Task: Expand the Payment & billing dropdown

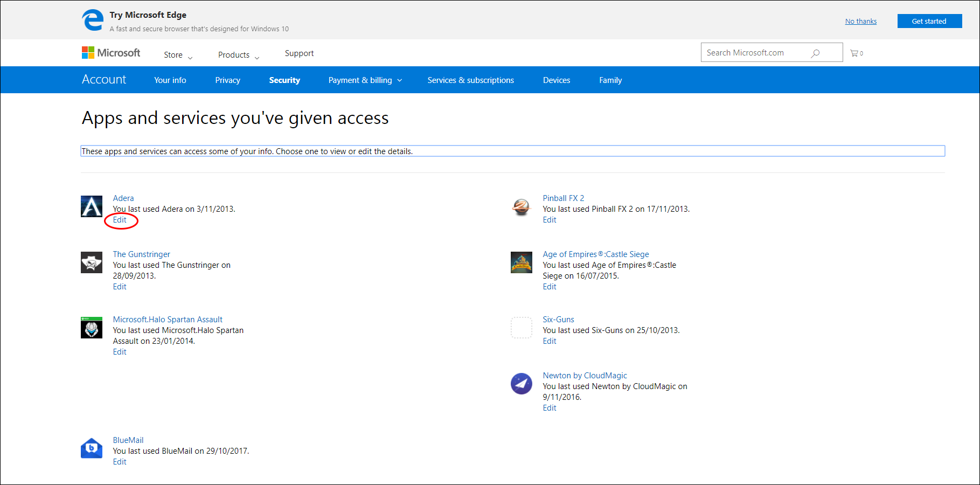Action: tap(365, 80)
